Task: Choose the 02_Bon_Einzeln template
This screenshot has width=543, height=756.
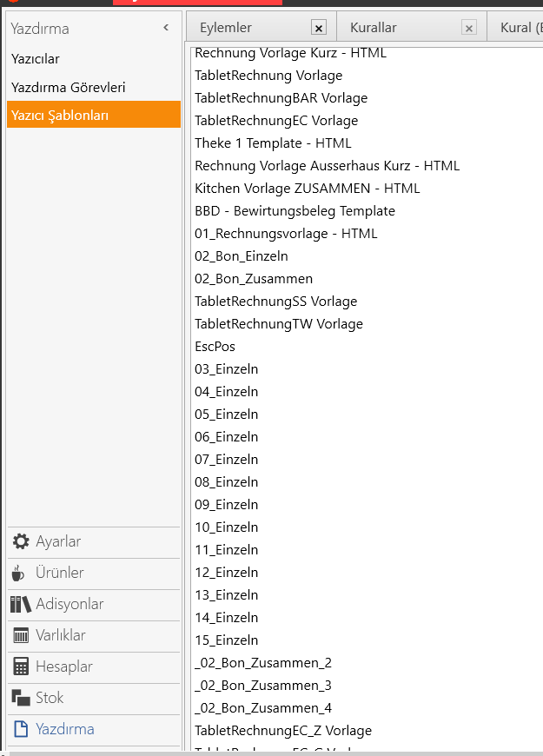Action: 242,256
